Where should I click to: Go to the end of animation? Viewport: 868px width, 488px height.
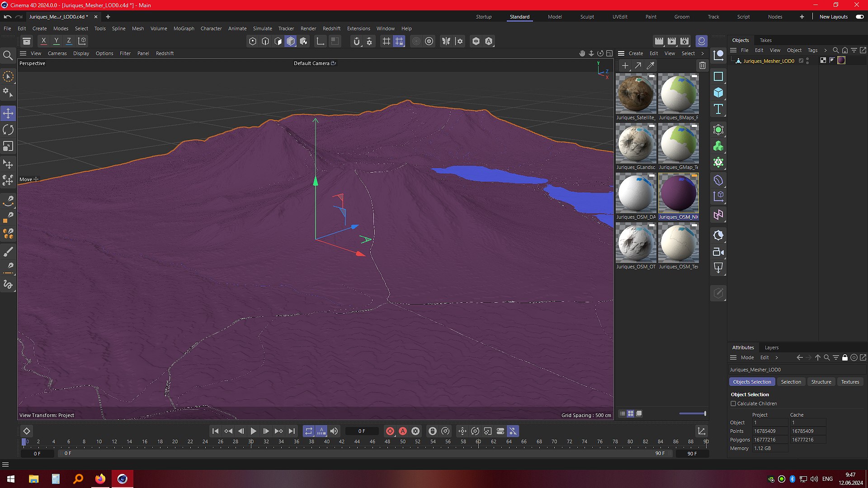point(292,431)
